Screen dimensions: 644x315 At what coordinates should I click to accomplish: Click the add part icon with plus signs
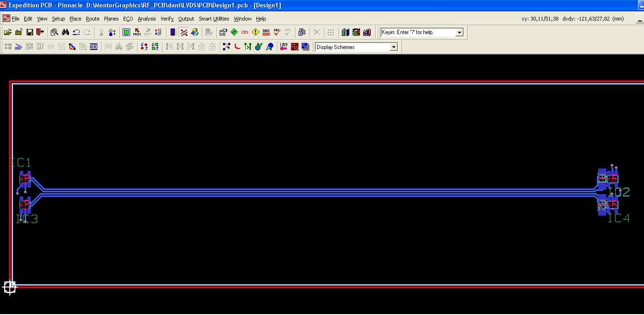[112, 32]
